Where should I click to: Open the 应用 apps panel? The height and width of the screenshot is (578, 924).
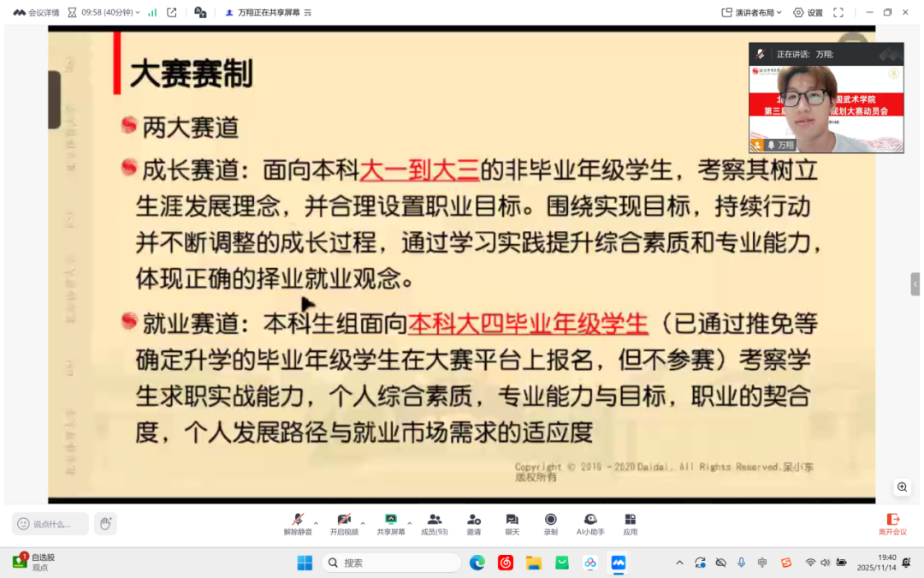coord(631,522)
